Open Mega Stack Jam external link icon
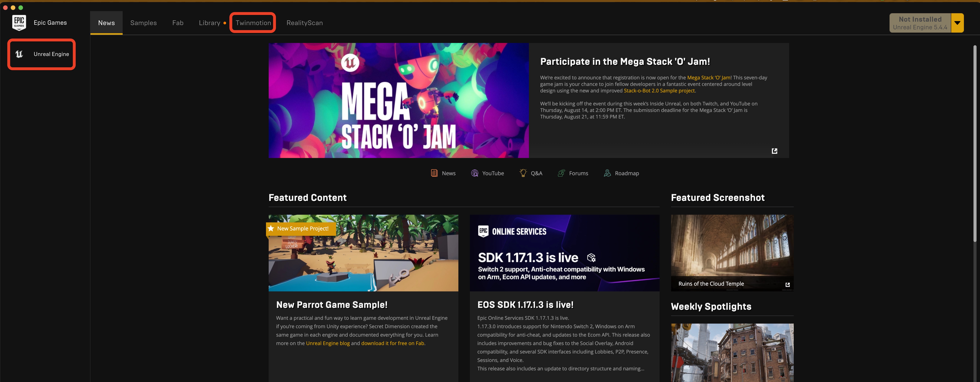980x382 pixels. 774,151
